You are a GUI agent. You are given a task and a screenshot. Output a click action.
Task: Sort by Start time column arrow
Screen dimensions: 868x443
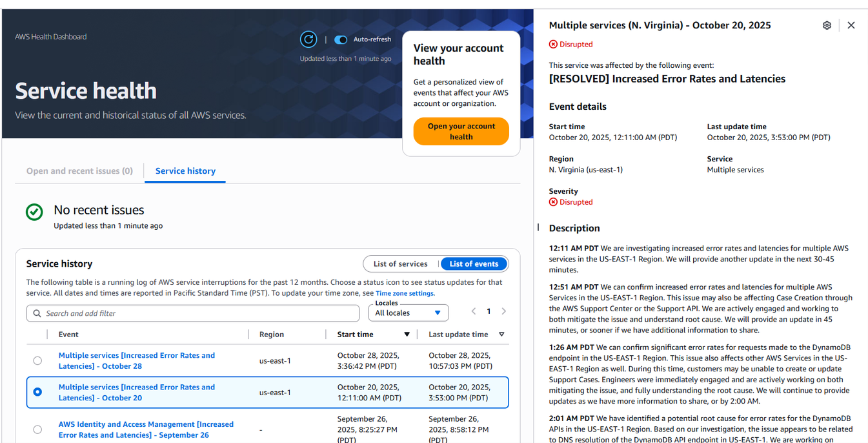click(407, 335)
